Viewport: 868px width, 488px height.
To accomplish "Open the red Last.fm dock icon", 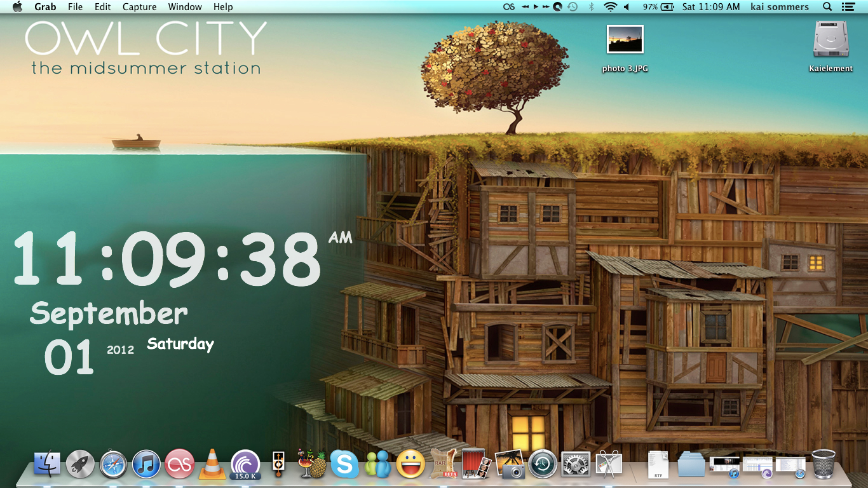I will 179,464.
